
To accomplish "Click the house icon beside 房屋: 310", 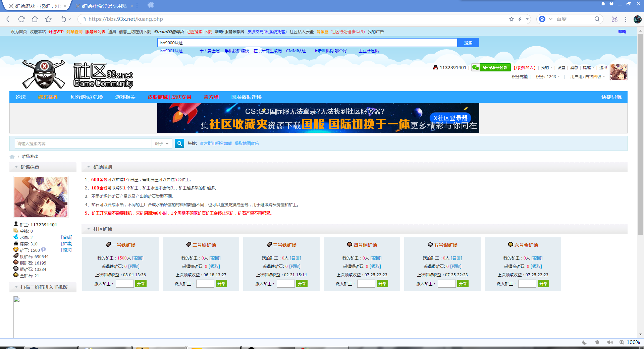I will [16, 243].
